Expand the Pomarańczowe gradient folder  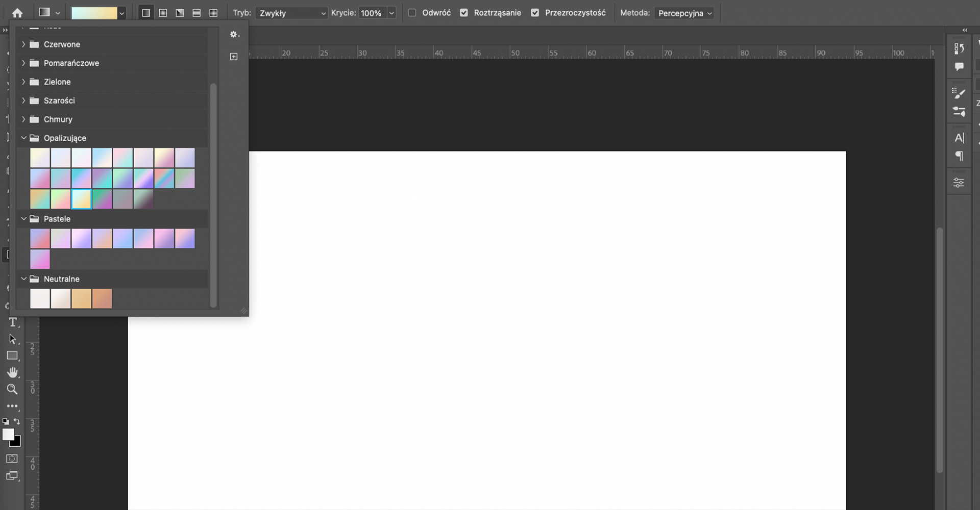click(23, 63)
